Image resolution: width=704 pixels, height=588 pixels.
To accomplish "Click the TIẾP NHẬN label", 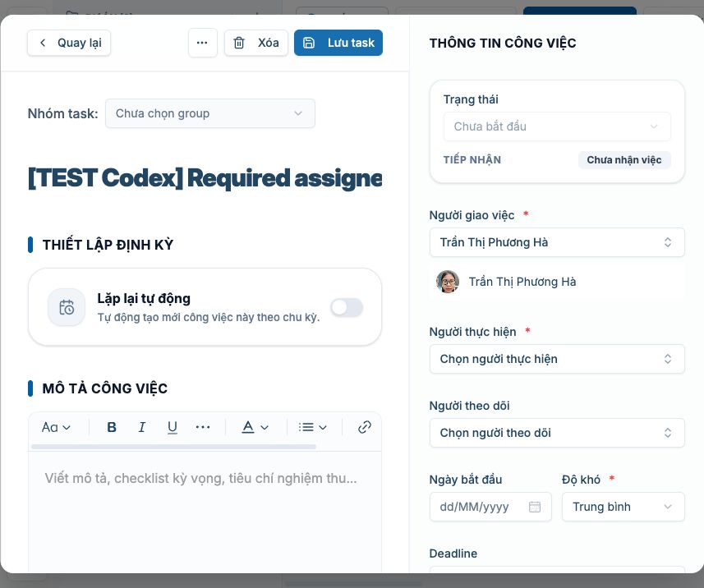I will [x=472, y=160].
